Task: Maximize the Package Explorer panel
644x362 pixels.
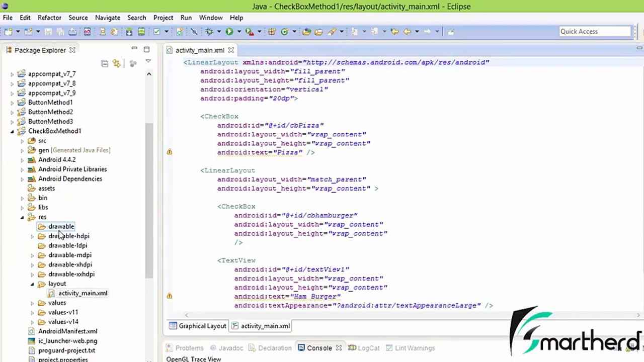Action: (146, 49)
